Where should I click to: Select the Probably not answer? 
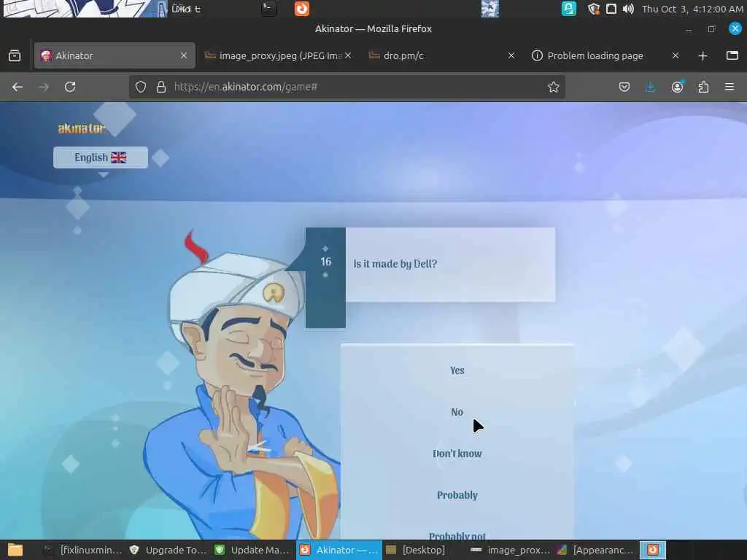pyautogui.click(x=457, y=536)
